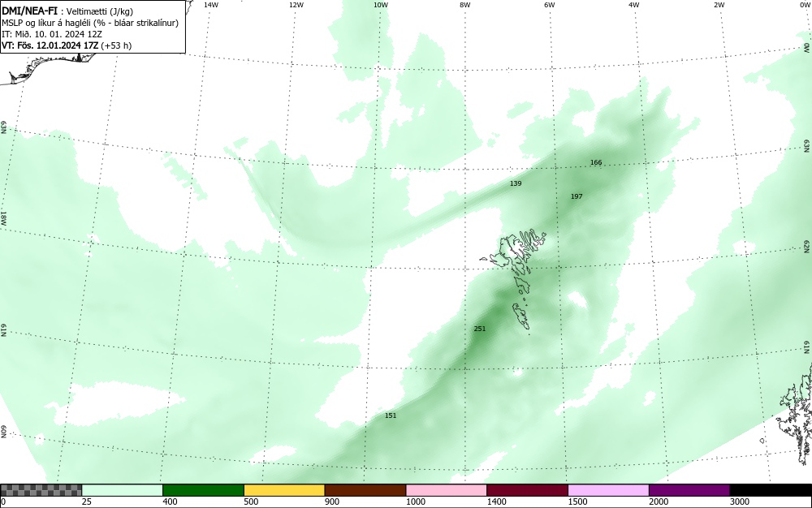Click the lavender 1500–2000 legend swatch
This screenshot has height=508, width=812.
[x=608, y=490]
